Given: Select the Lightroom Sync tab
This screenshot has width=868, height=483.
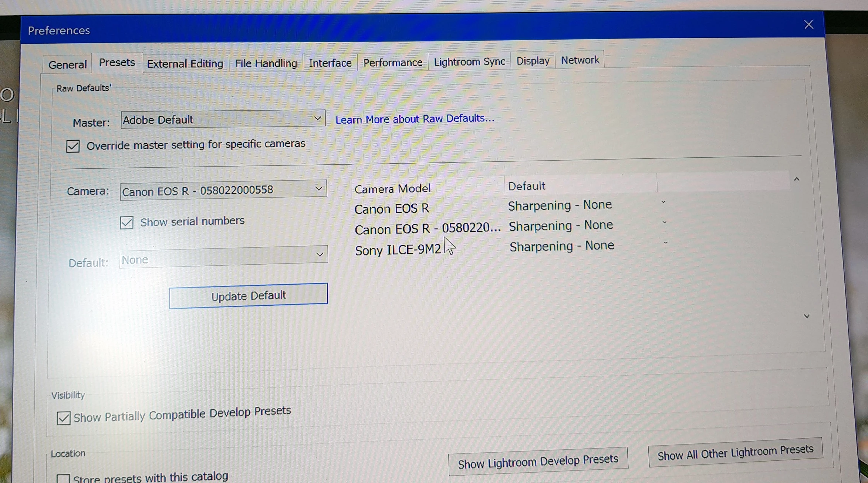Looking at the screenshot, I should pos(469,61).
